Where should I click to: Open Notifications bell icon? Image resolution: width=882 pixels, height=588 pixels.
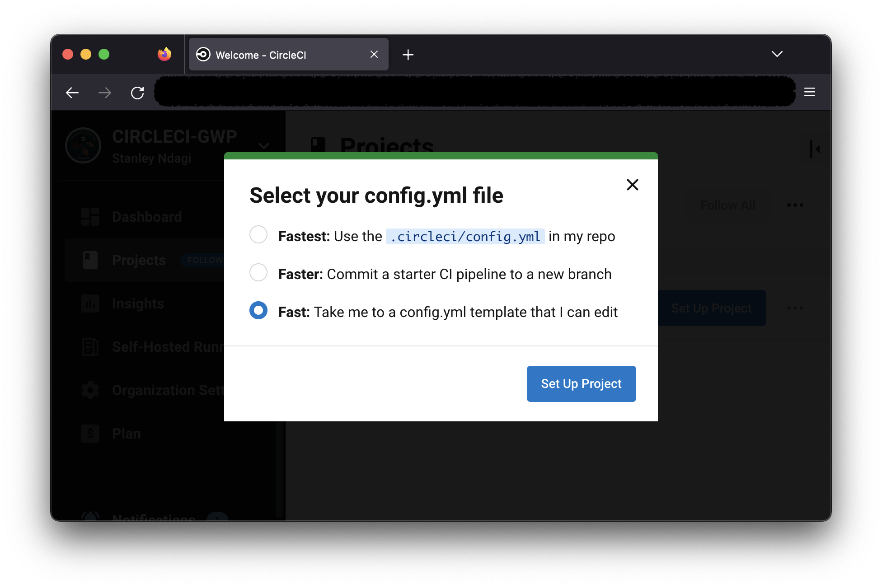(x=90, y=517)
